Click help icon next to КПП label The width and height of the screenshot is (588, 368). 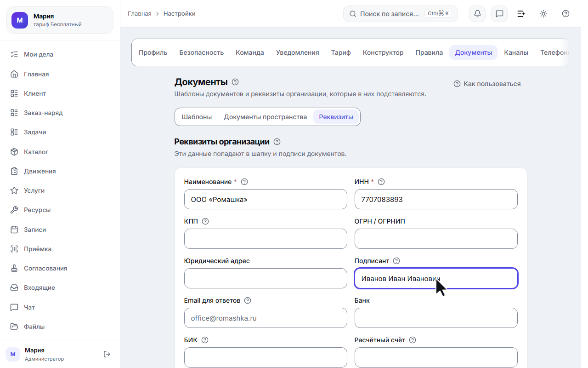(205, 221)
